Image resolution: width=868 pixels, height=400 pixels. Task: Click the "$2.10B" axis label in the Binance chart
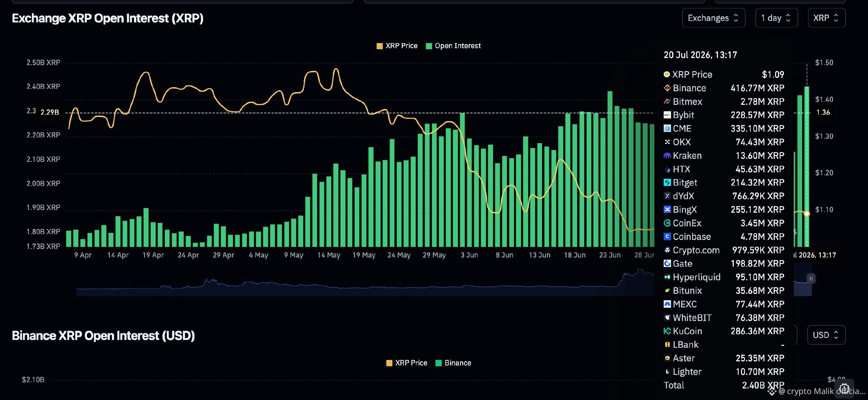(x=33, y=380)
